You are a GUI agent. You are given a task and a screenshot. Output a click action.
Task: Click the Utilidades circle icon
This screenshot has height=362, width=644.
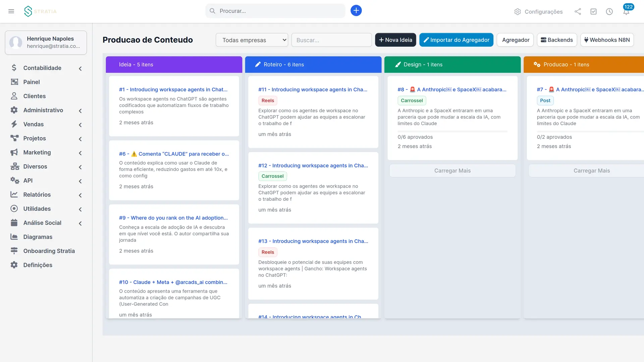[14, 209]
